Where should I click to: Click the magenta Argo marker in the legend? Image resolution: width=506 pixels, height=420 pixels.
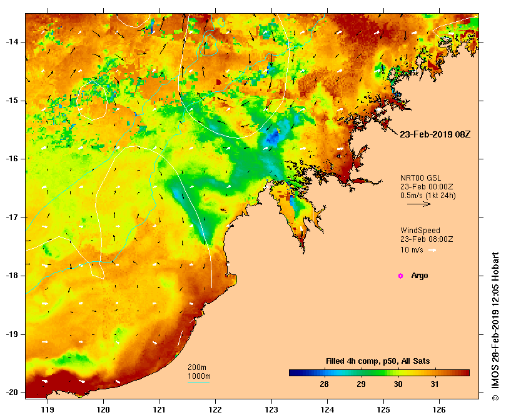coord(400,276)
